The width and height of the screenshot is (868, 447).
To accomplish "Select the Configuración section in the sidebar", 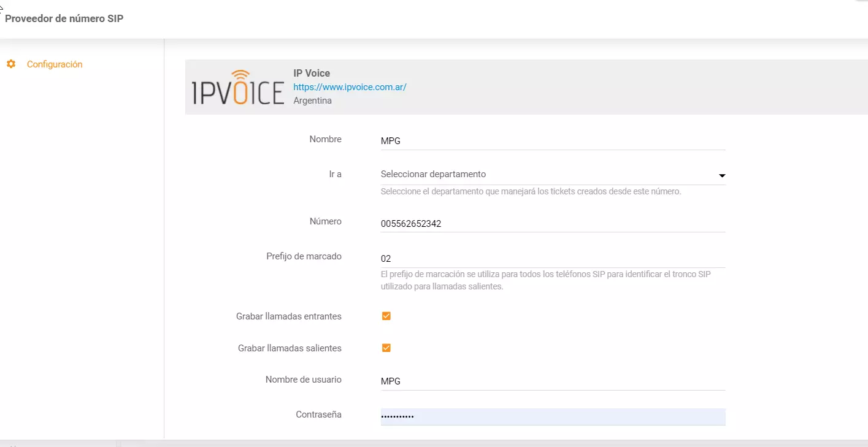I will (55, 64).
